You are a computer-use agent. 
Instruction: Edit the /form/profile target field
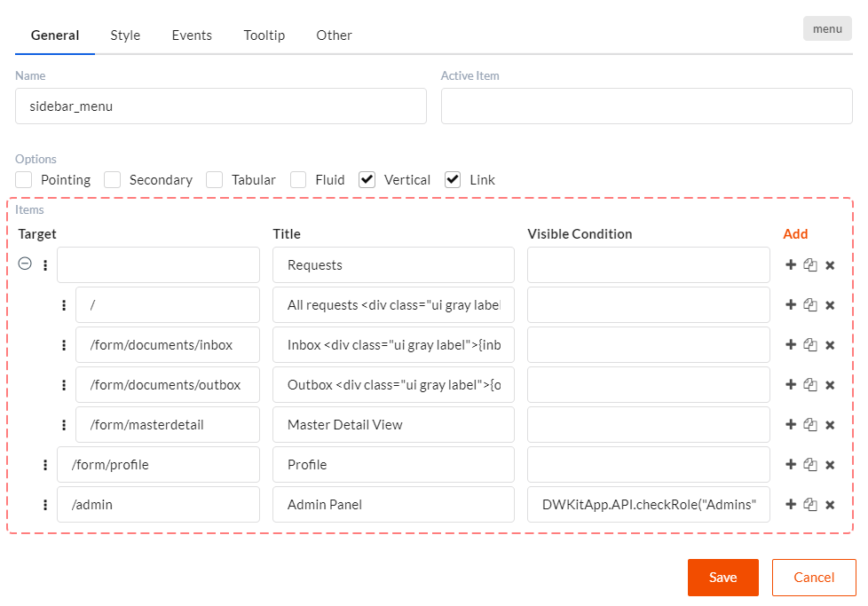[158, 464]
